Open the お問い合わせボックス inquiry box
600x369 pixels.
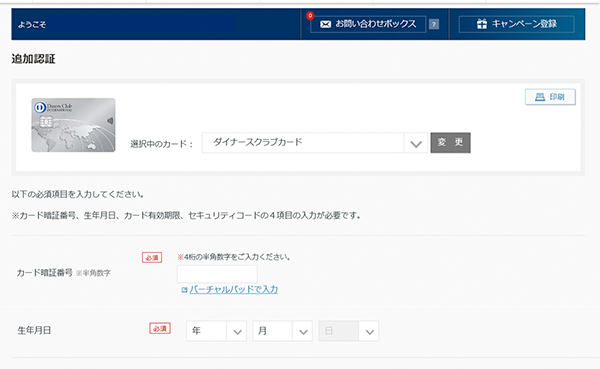368,24
